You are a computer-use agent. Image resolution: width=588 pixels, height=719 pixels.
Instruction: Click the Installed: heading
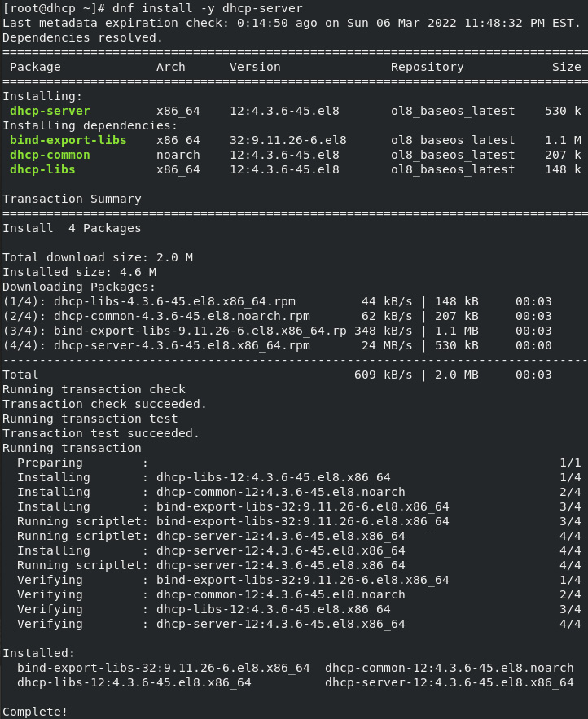[x=38, y=653]
